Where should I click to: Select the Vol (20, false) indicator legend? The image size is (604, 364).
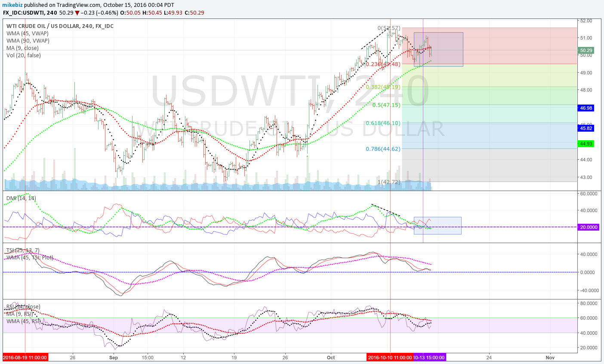tap(24, 56)
